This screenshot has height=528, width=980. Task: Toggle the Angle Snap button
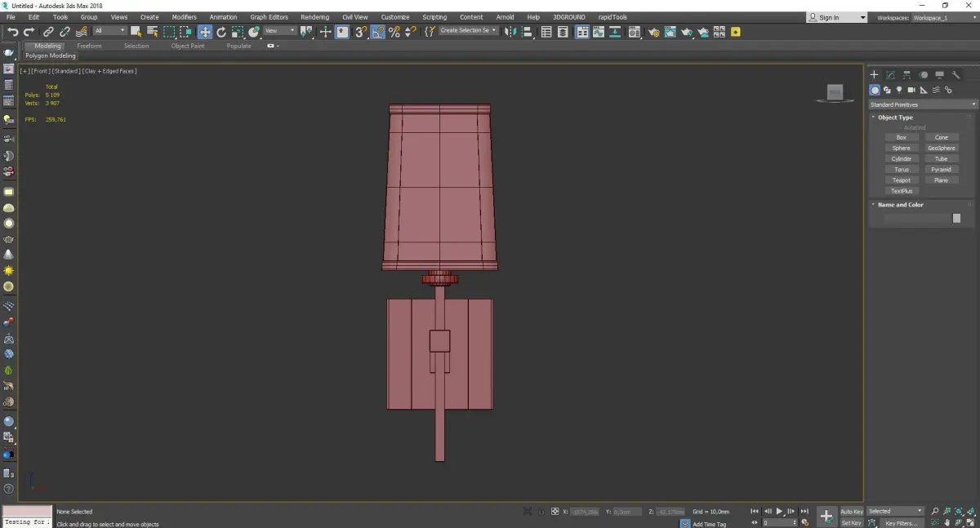click(377, 32)
